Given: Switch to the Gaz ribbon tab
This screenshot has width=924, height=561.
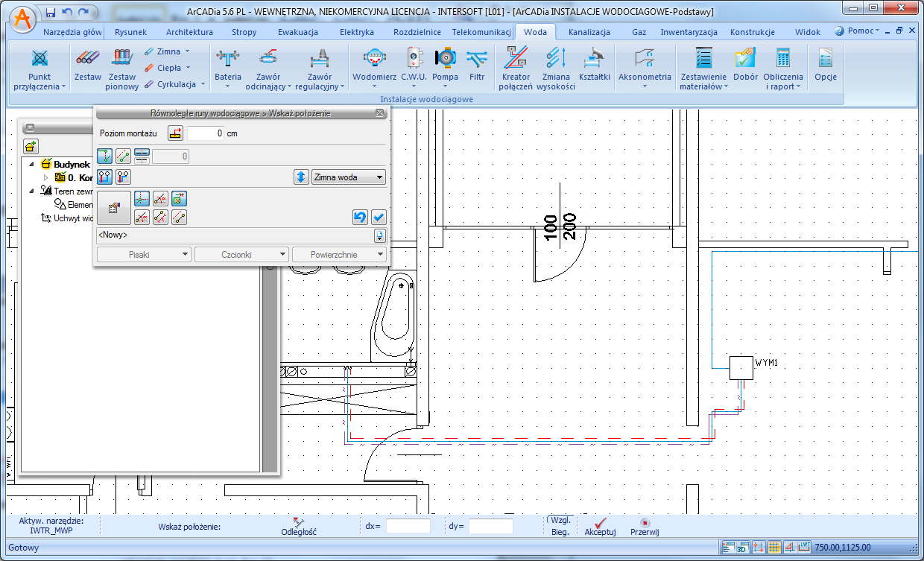Looking at the screenshot, I should coord(639,32).
